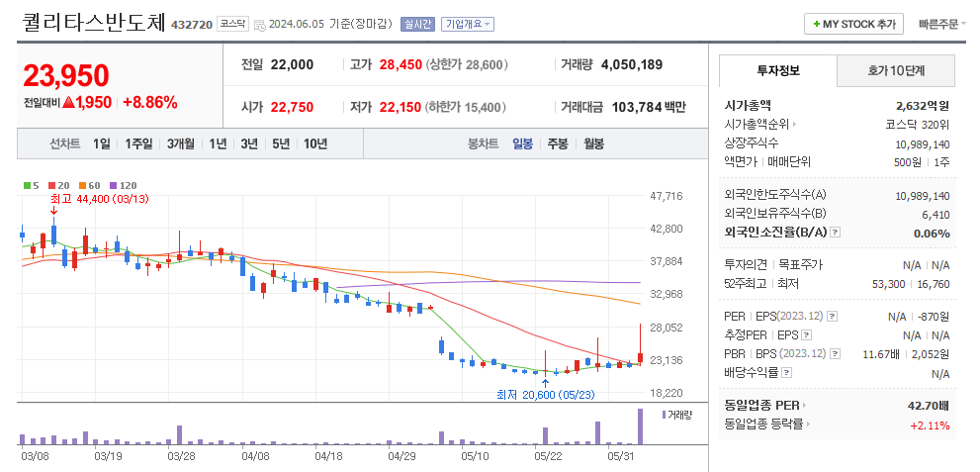Select 1일 line chart period
The width and height of the screenshot is (980, 472).
[101, 143]
